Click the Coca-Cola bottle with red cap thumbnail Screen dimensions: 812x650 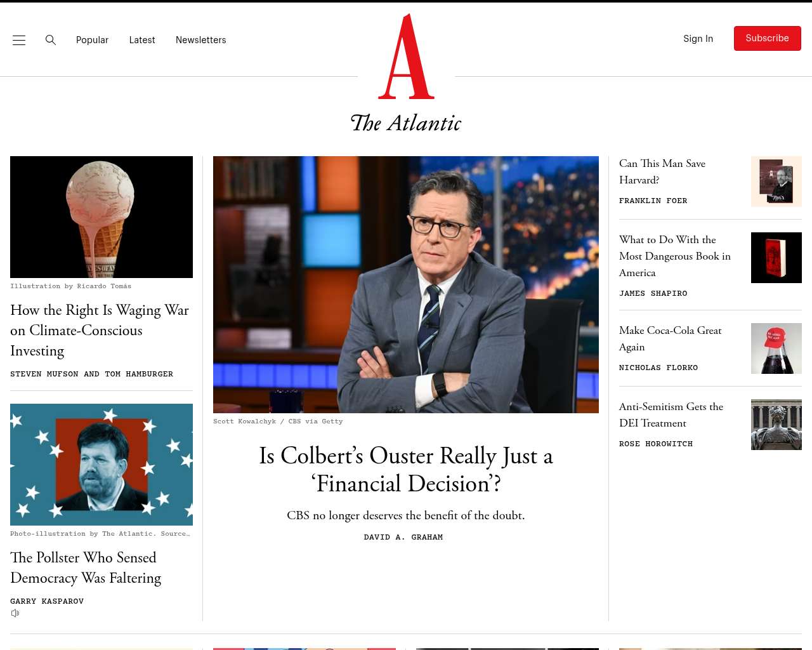776,348
